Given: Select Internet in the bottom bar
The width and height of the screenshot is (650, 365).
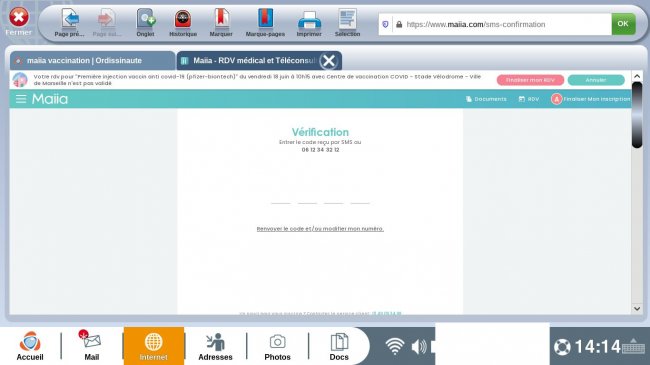Looking at the screenshot, I should click(154, 346).
